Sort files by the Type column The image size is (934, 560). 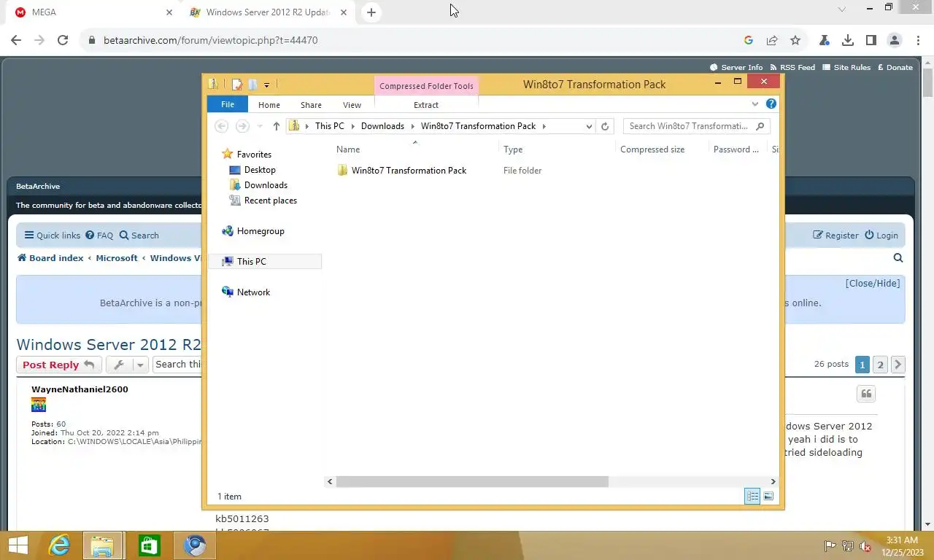pos(557,149)
